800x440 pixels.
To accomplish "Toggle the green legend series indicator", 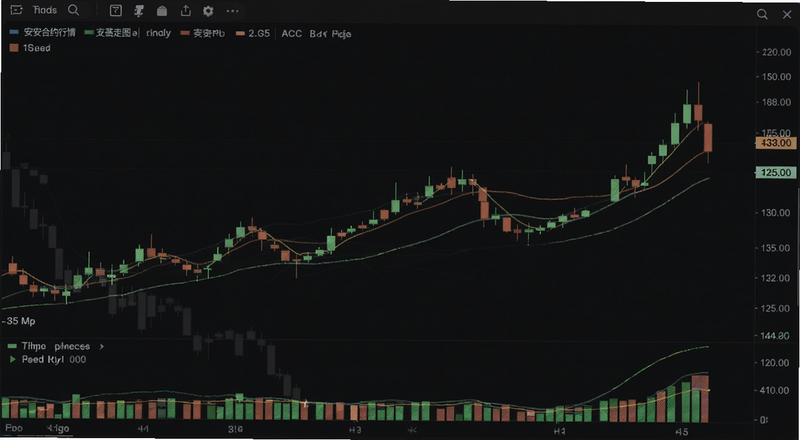I will click(89, 33).
